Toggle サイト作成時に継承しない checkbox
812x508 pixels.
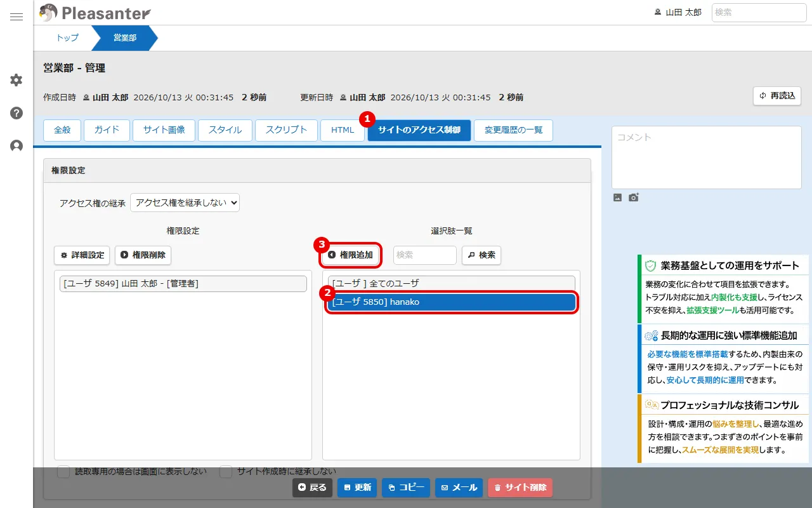coord(226,472)
